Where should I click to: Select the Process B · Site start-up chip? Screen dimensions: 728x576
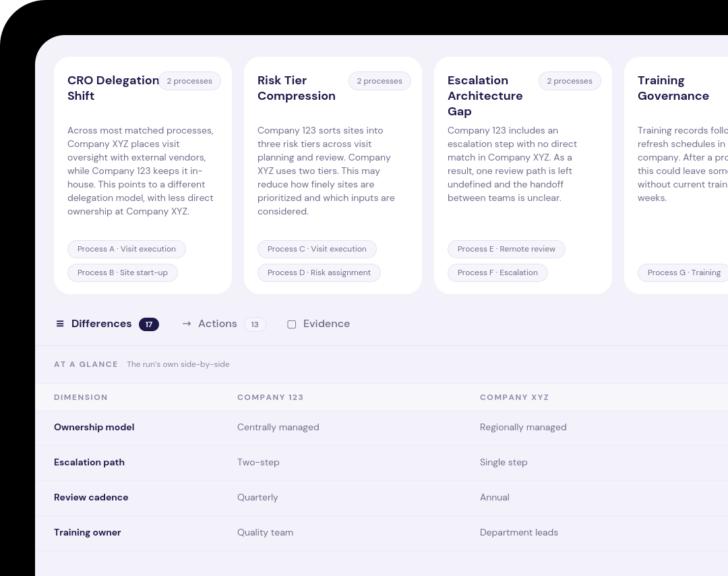(x=123, y=272)
